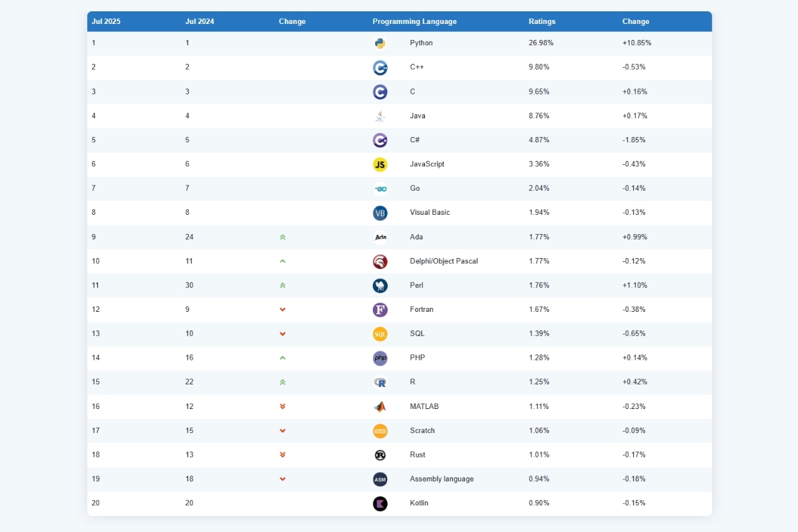Click the yellow JavaScript JS icon
Image resolution: width=798 pixels, height=532 pixels.
(380, 164)
